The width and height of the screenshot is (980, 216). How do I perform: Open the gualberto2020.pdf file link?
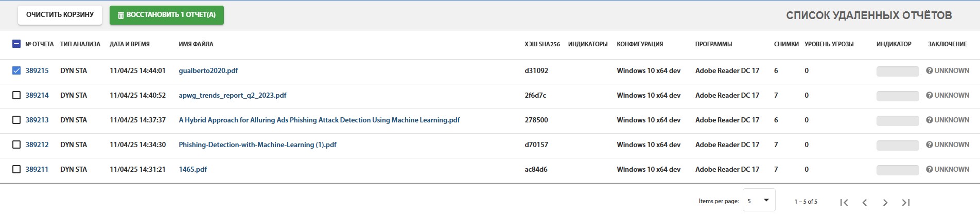(208, 70)
